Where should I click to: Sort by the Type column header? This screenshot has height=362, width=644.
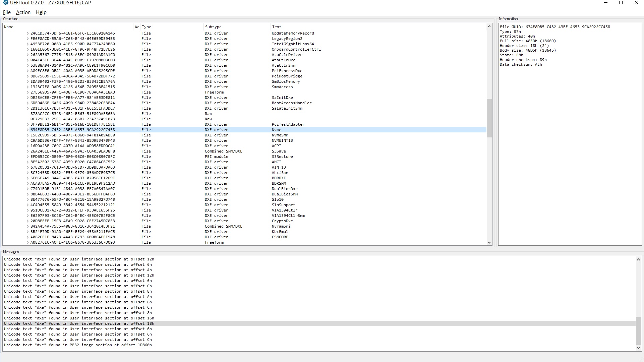click(172, 27)
